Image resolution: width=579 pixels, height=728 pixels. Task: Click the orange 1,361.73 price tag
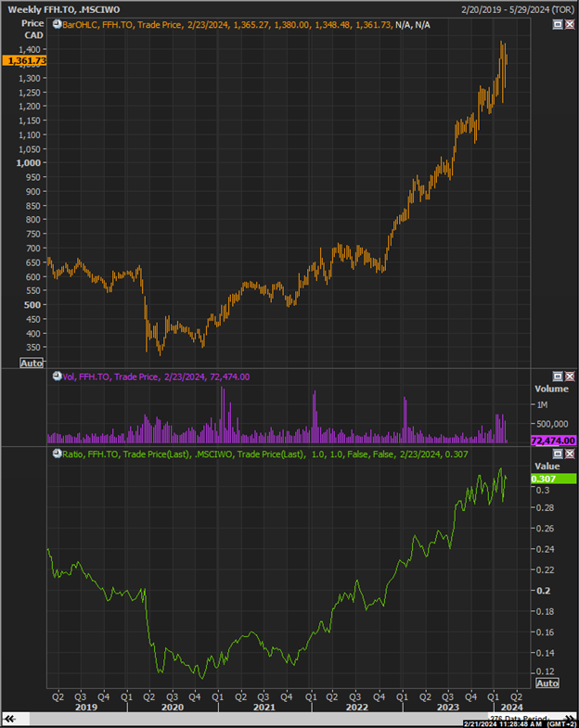click(x=24, y=61)
